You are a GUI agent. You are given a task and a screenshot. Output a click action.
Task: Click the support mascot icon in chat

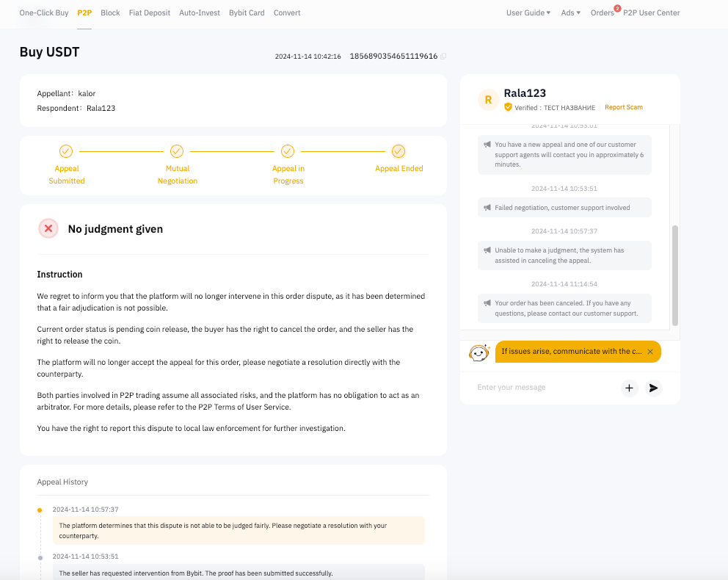pos(479,352)
